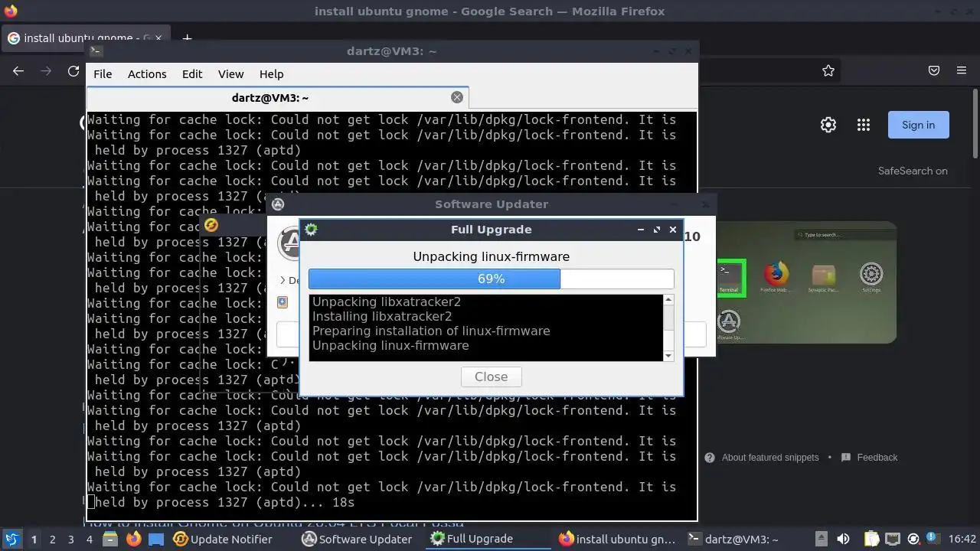The width and height of the screenshot is (980, 551).
Task: Click terminal window titlebar icon
Action: click(x=96, y=51)
